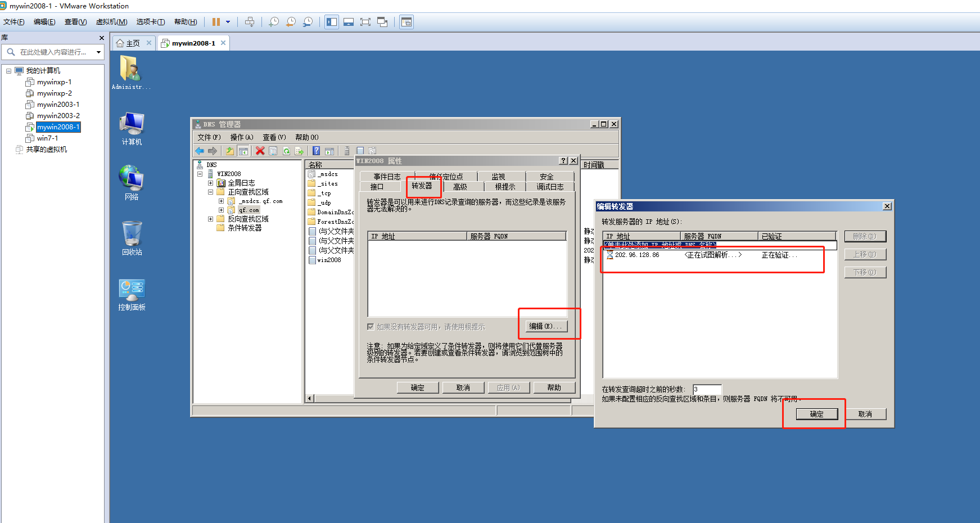Select 共享的虚拟机 in the library

(46, 150)
